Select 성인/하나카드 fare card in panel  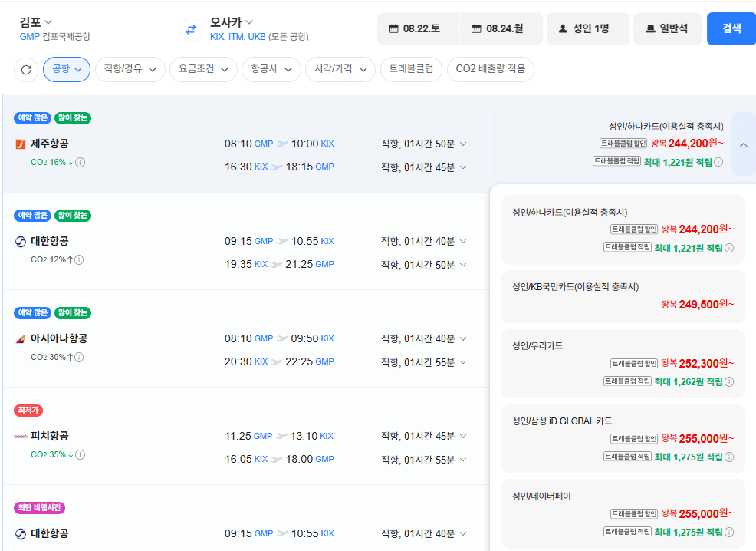(x=623, y=229)
